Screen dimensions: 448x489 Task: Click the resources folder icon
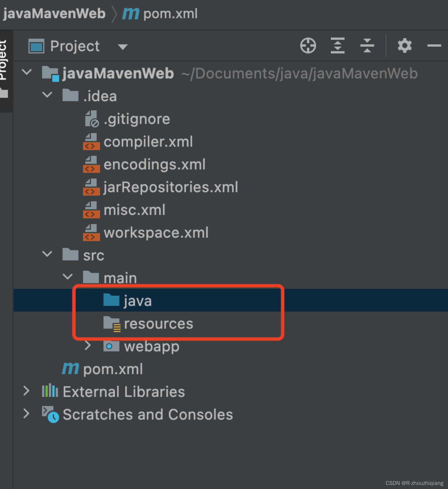[112, 324]
